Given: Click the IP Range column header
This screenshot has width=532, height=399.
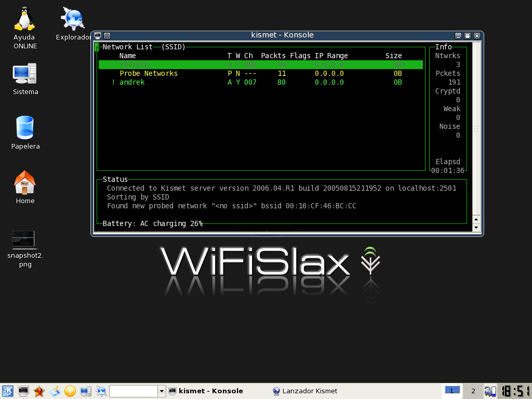Looking at the screenshot, I should tap(331, 56).
